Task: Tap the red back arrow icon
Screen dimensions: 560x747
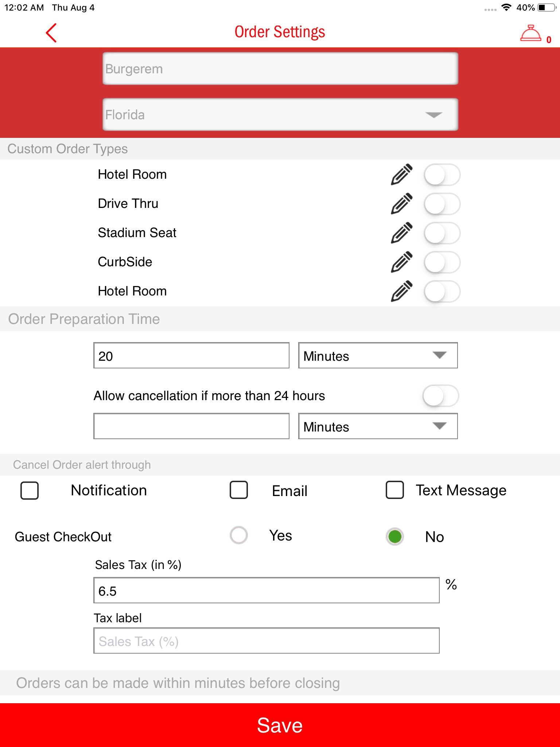Action: pos(51,33)
